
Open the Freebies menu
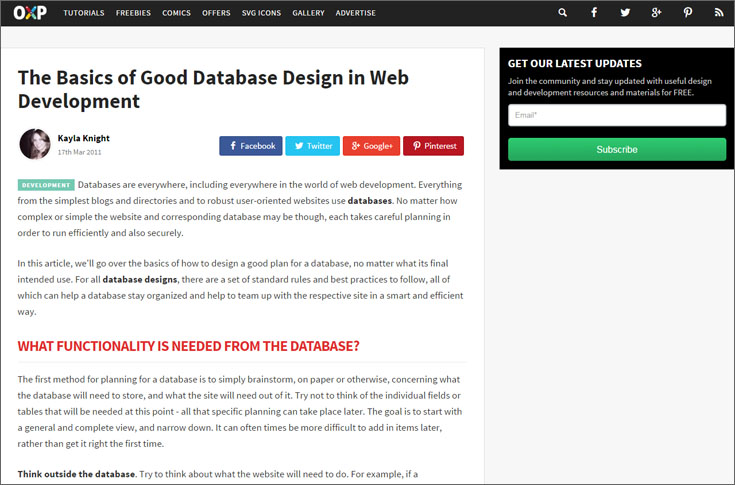133,13
